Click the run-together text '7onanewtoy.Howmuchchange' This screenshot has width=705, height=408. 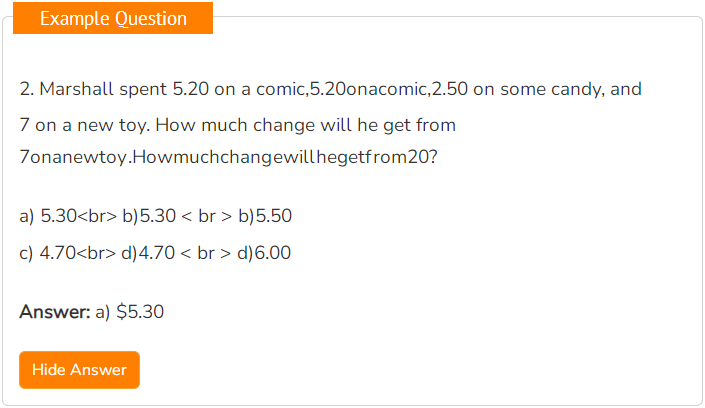[x=145, y=157]
